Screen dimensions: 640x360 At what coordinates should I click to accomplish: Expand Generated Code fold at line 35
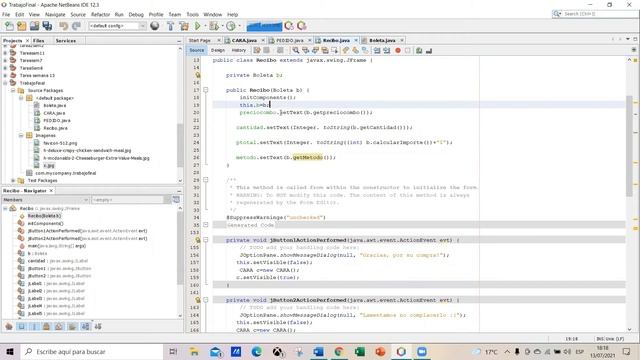tap(206, 225)
